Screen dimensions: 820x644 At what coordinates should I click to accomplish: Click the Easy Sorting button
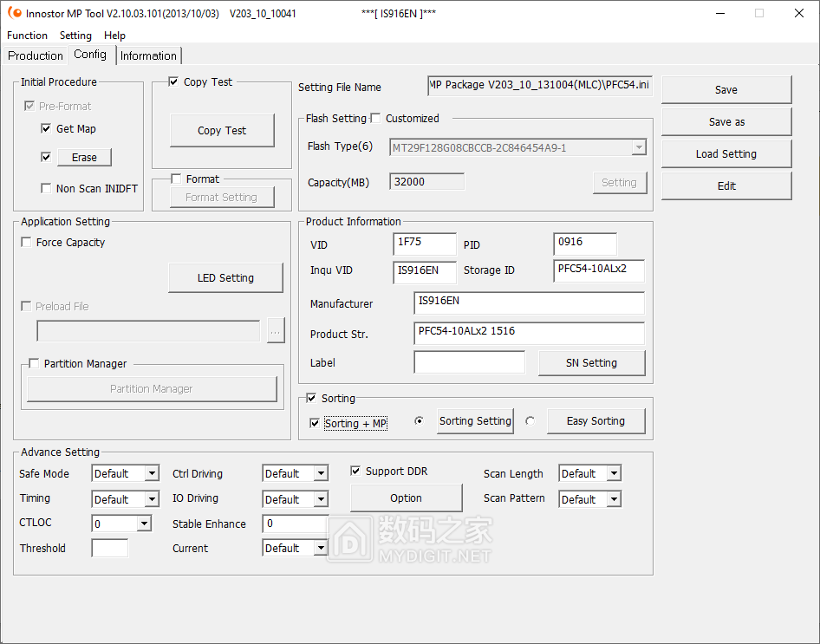coord(595,420)
